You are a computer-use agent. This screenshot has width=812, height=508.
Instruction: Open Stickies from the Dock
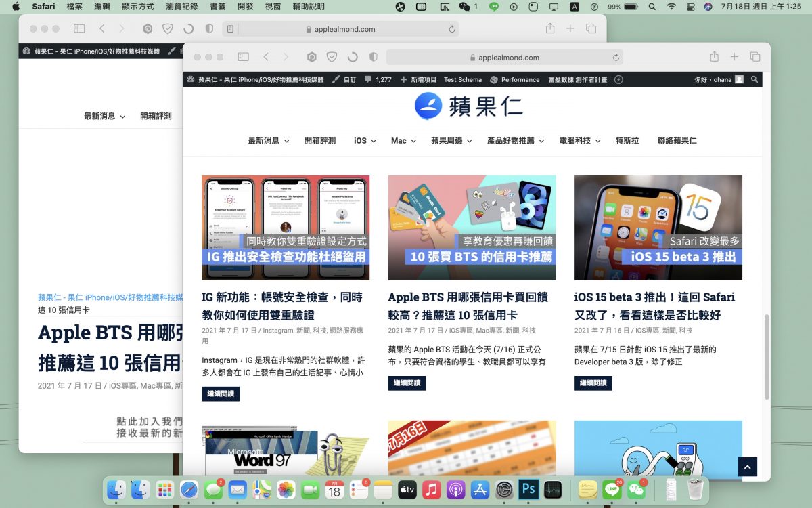(588, 489)
